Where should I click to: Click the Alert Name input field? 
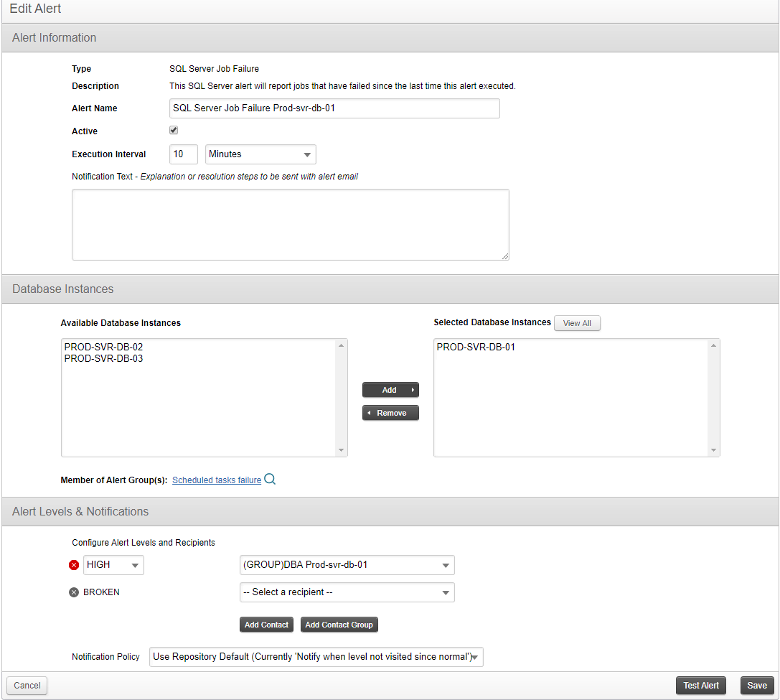334,108
